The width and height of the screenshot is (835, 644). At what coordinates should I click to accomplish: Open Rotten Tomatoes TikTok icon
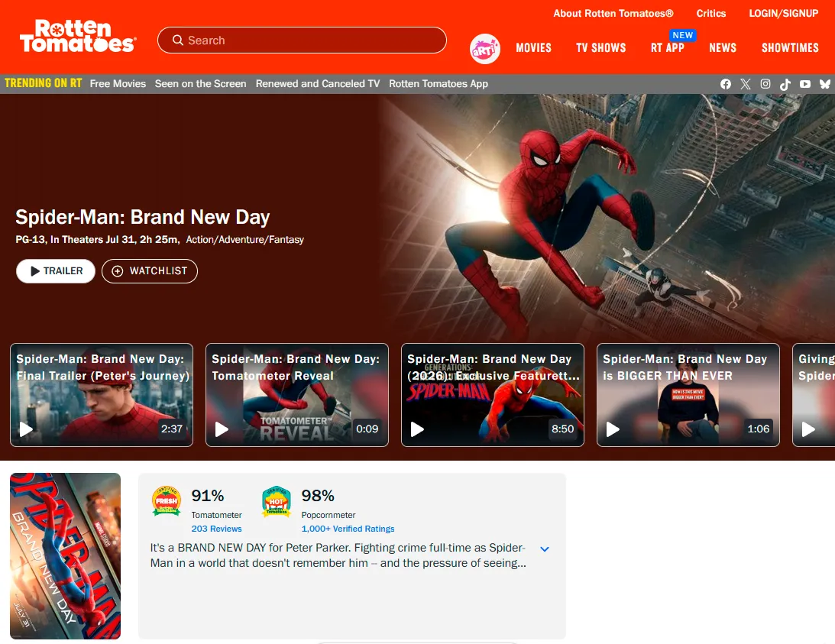tap(785, 84)
